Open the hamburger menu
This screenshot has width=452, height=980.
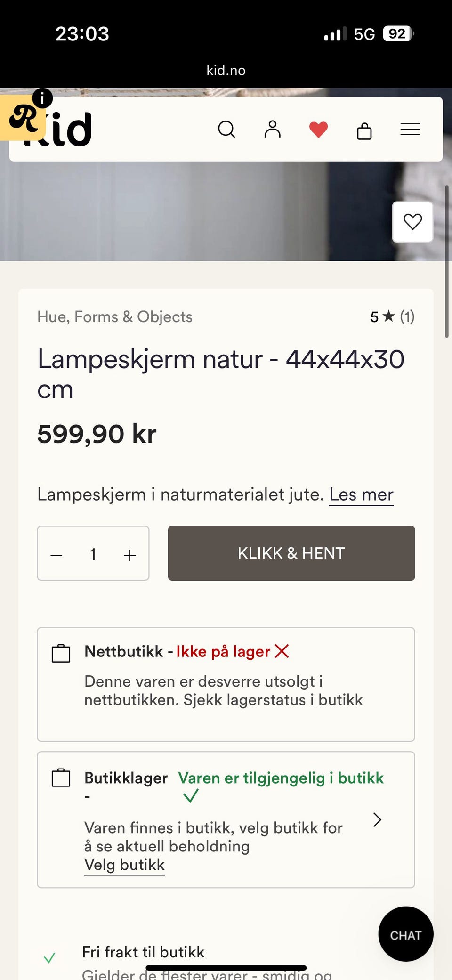tap(410, 130)
